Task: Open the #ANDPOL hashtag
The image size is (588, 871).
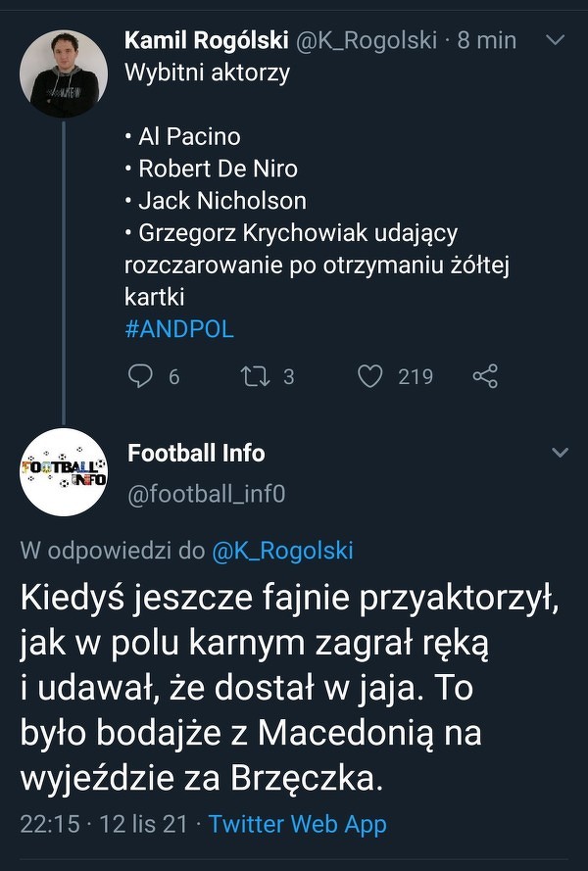Action: pos(179,328)
